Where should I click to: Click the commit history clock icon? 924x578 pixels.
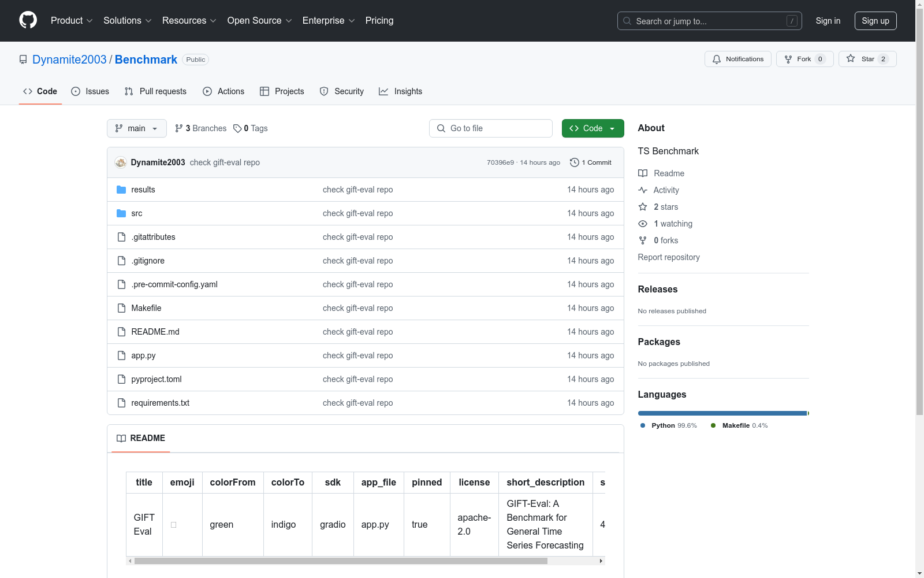coord(574,162)
